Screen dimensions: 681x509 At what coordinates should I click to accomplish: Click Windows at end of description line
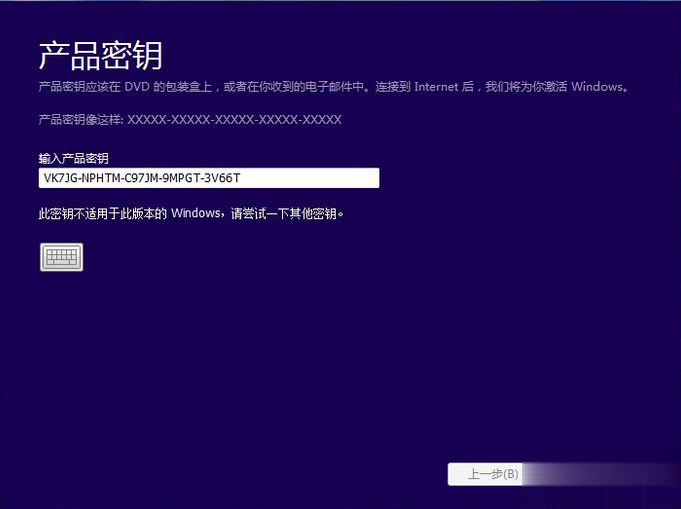[597, 87]
